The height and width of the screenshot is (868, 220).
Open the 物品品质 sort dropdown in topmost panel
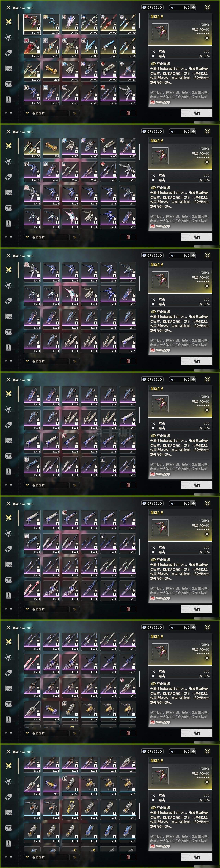[x=46, y=113]
